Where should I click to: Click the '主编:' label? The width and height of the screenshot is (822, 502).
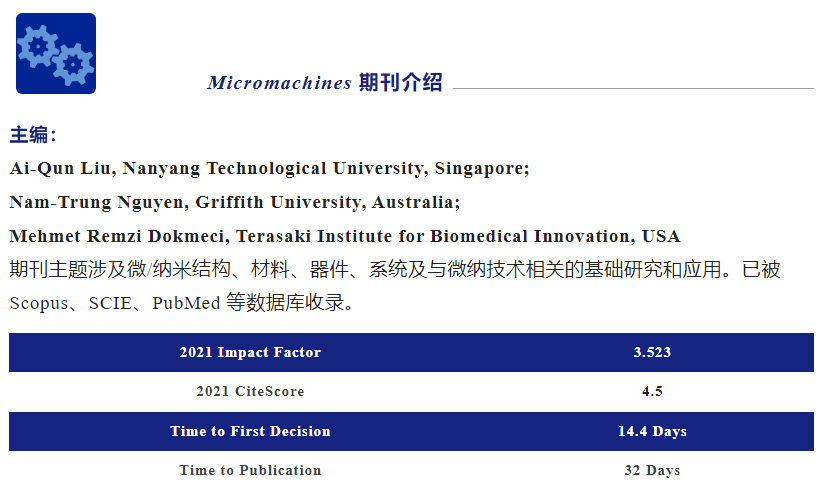[x=33, y=135]
